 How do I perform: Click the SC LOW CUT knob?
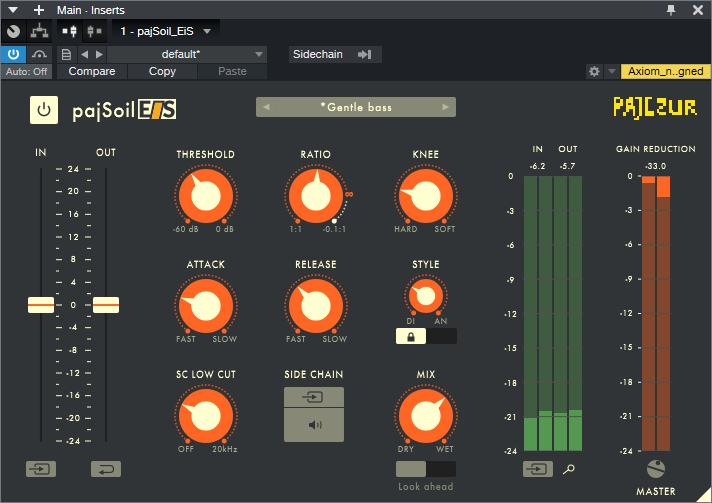coord(206,415)
